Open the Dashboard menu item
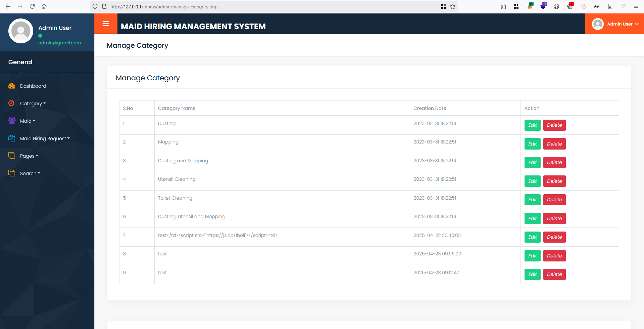Viewport: 644px width, 329px height. [x=33, y=86]
